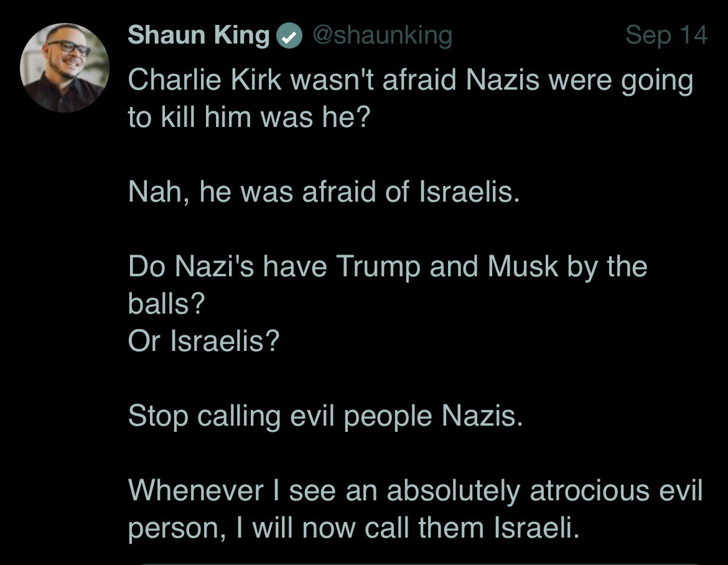Click the sentence 'Nah, he was afraid of Israelis.'
The width and height of the screenshot is (728, 565).
pos(324,192)
